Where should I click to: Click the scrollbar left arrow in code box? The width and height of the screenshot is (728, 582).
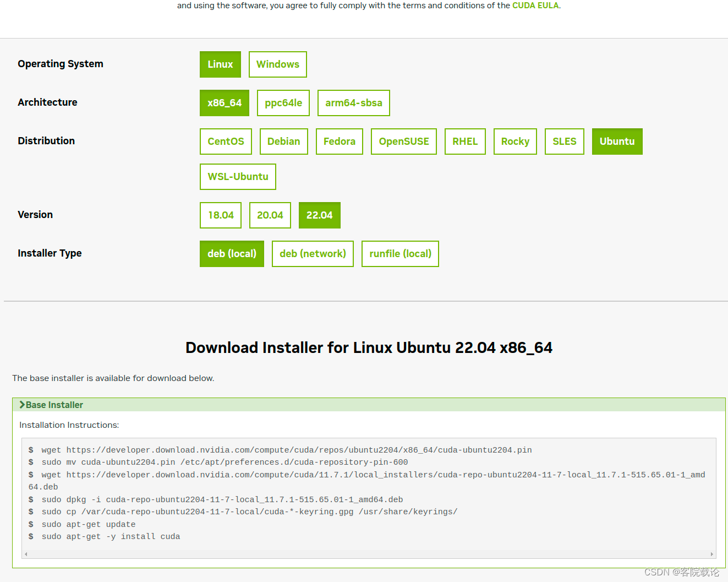click(x=26, y=554)
